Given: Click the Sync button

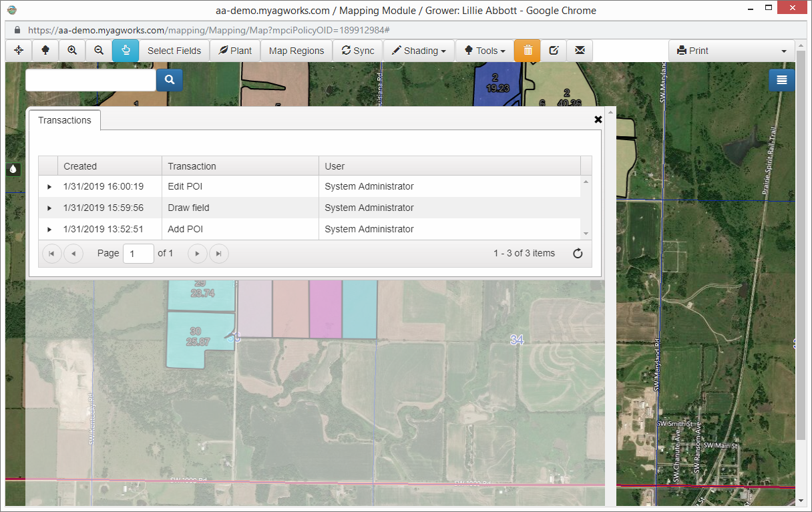Looking at the screenshot, I should click(358, 51).
